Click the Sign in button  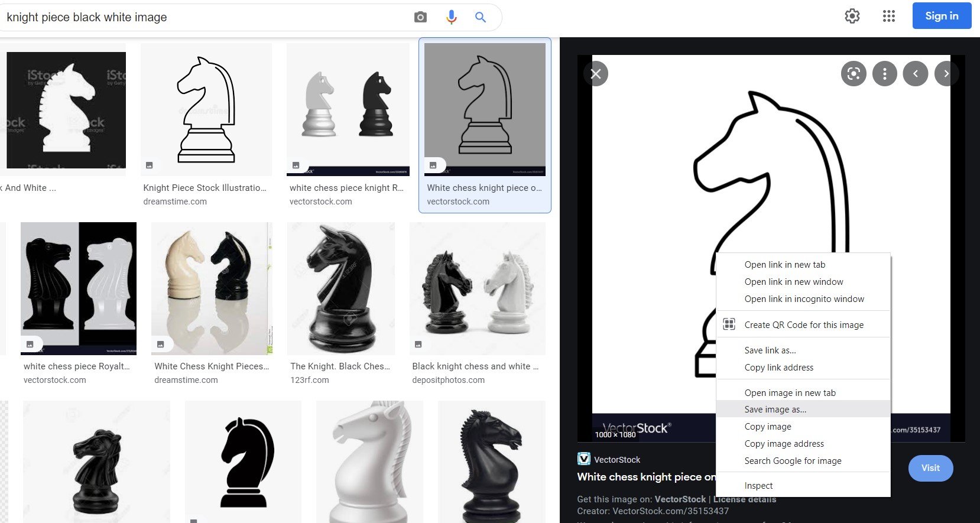(x=942, y=16)
